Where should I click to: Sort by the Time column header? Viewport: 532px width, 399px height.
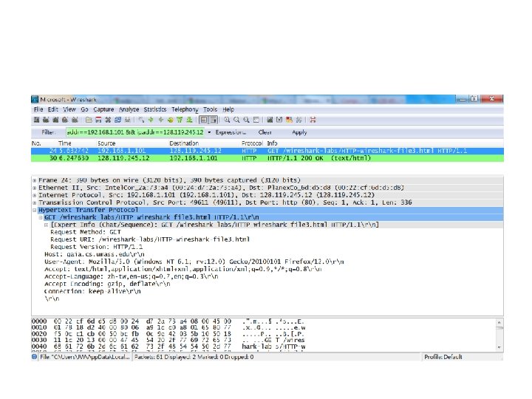click(64, 143)
